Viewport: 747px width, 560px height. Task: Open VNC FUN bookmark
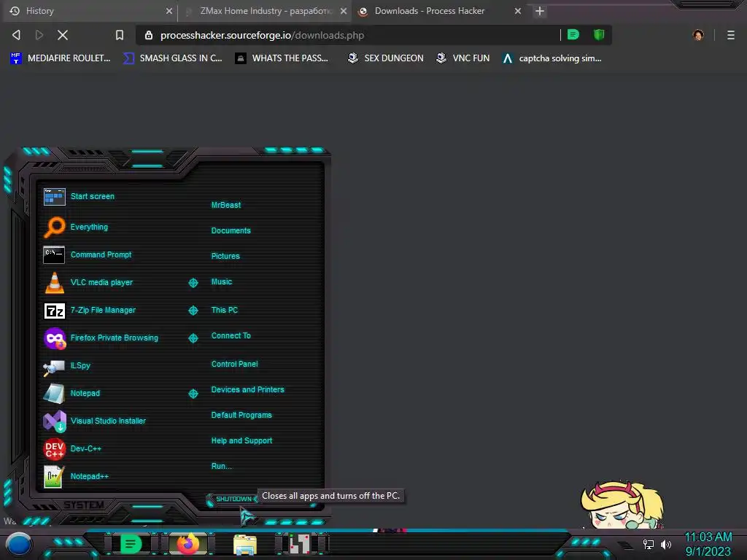[x=462, y=58]
